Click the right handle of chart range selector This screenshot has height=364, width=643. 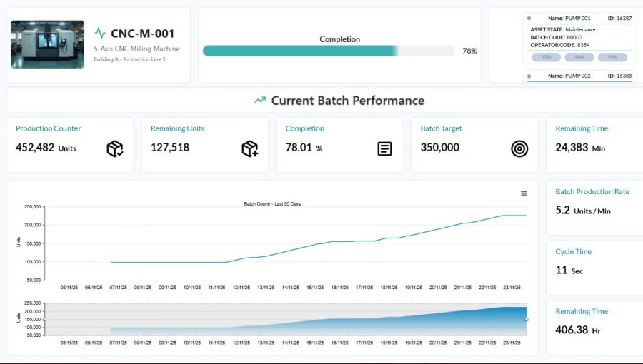(527, 319)
